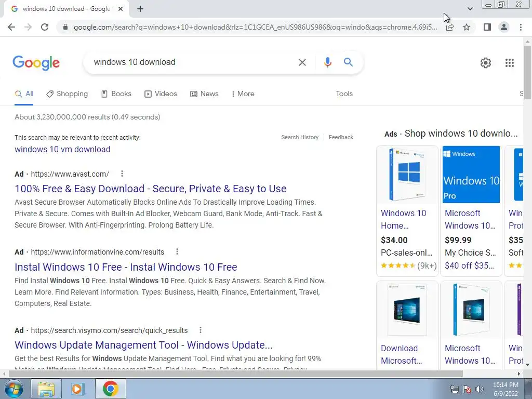532x399 pixels.
Task: Open volume speaker tray icon
Action: tap(480, 389)
